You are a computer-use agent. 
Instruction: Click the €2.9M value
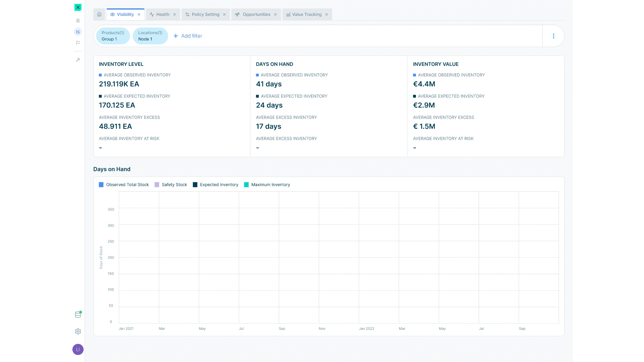click(424, 105)
